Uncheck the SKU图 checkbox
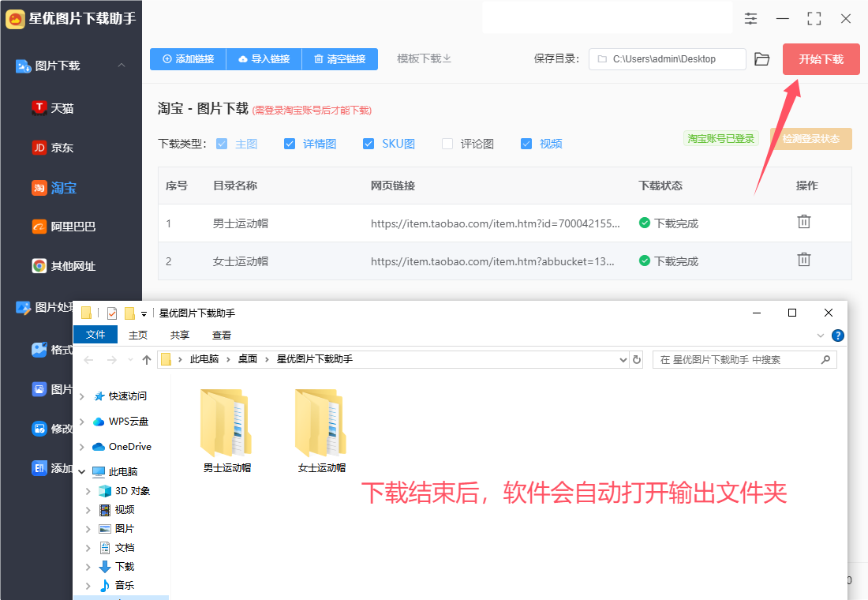 [x=369, y=144]
